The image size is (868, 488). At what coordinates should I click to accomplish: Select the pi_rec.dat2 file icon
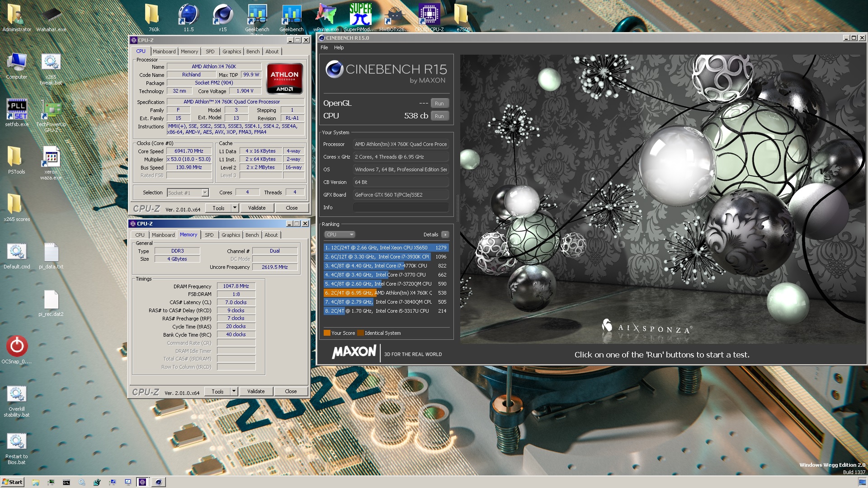tap(51, 303)
